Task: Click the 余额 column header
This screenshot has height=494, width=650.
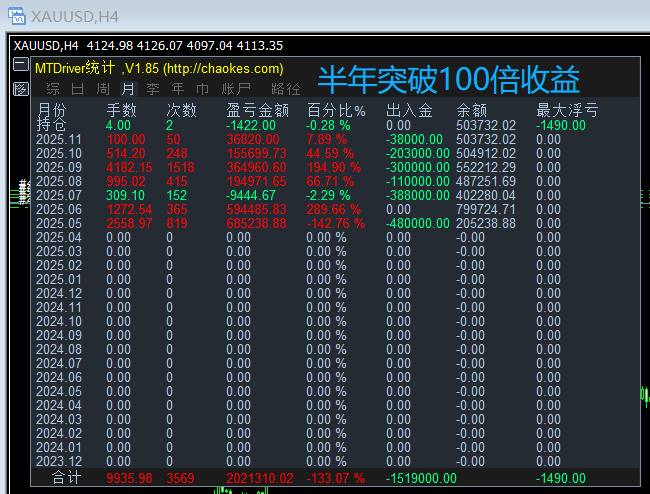Action: pos(471,111)
